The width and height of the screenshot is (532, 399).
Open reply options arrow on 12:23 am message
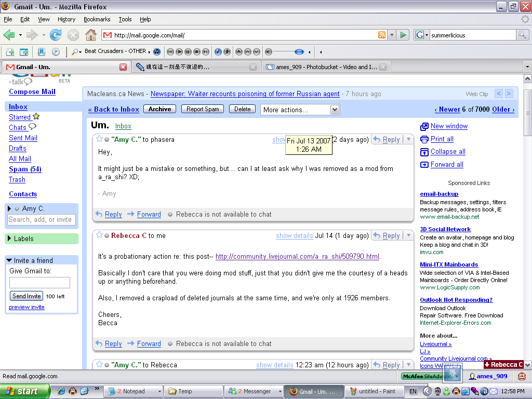pos(408,365)
